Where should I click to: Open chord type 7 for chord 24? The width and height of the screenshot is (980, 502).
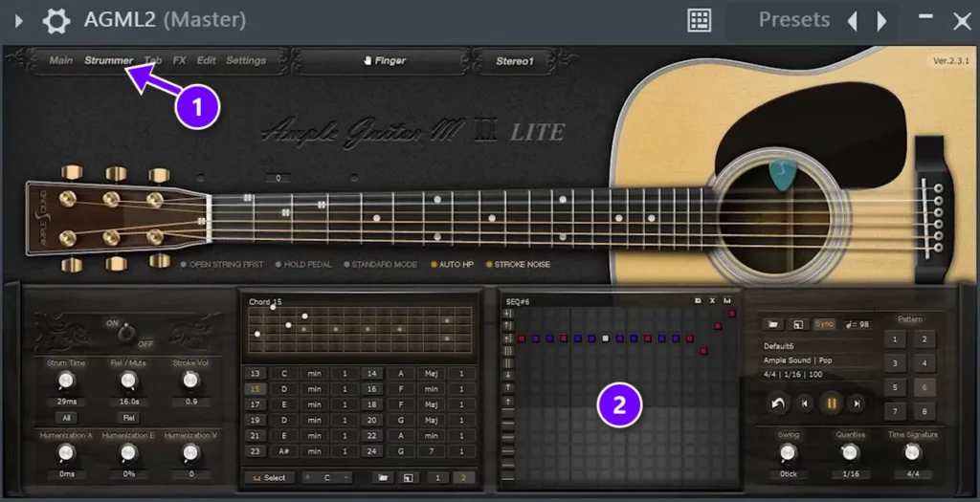tap(432, 451)
